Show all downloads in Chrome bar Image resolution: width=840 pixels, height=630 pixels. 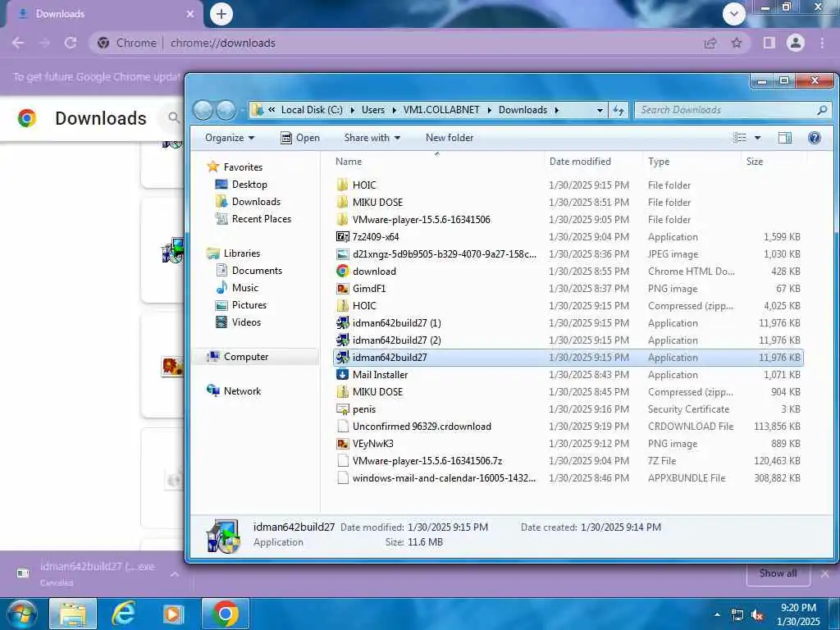[x=778, y=573]
